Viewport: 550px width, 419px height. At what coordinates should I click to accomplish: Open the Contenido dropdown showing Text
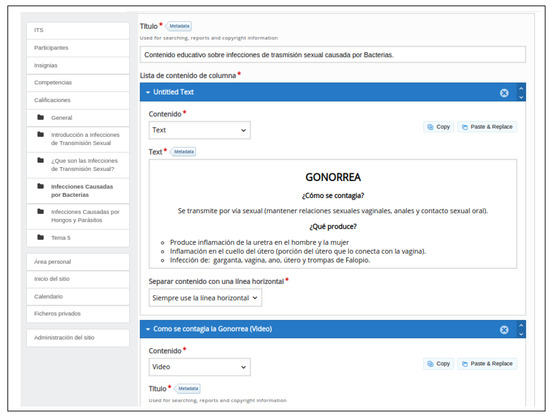[200, 130]
